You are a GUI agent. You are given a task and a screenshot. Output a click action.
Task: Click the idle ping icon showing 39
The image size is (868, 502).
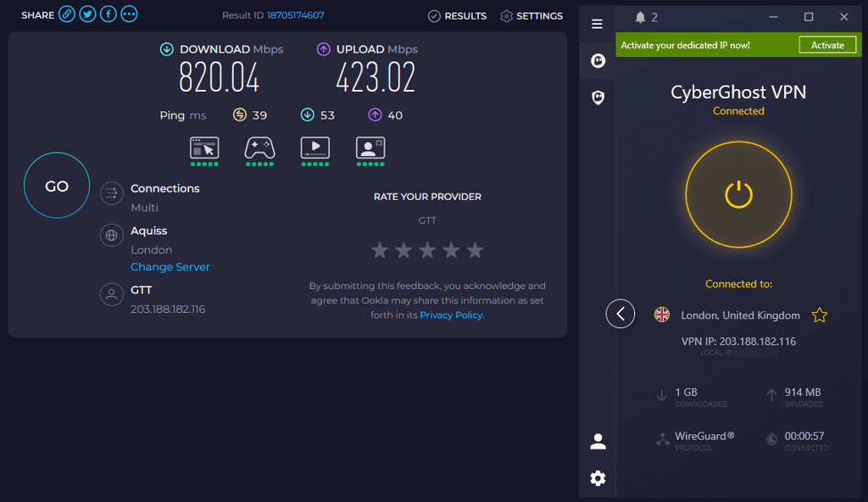click(239, 114)
